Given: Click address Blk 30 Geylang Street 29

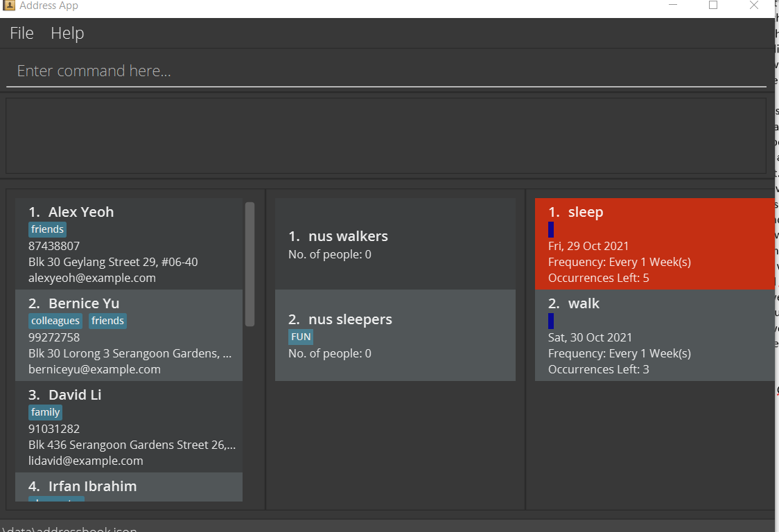Looking at the screenshot, I should point(113,262).
